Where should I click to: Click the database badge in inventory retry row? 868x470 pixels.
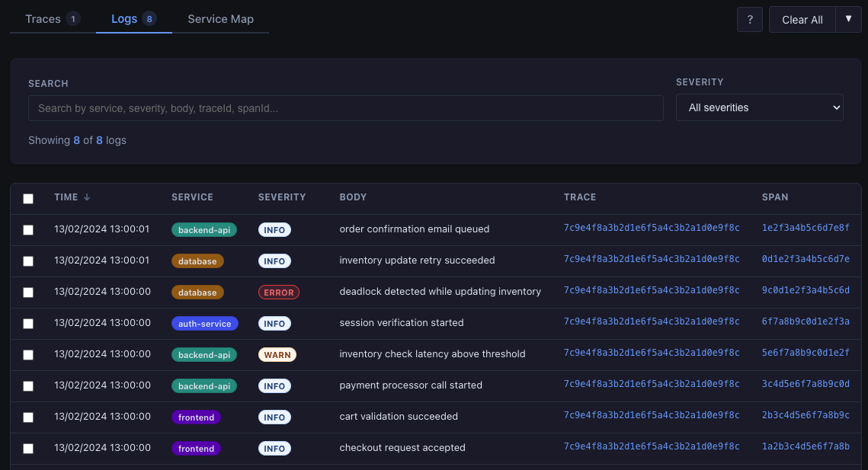pos(197,261)
